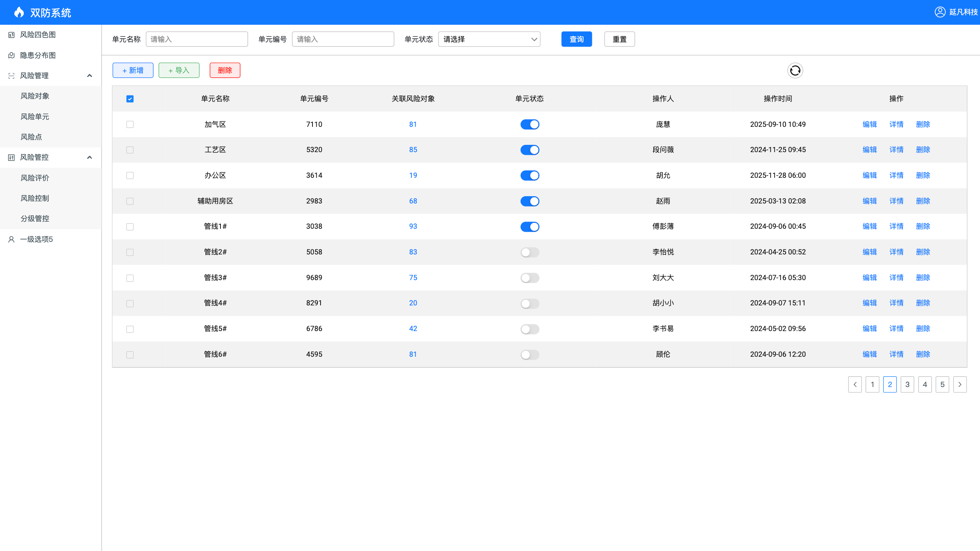
Task: Click the refresh icon above the table
Action: 795,71
